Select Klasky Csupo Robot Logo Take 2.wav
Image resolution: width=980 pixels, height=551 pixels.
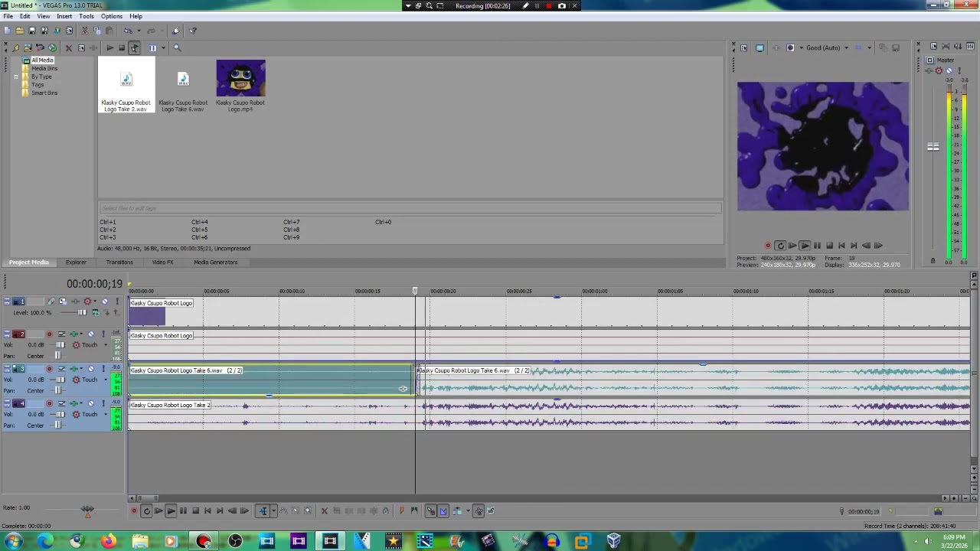tap(126, 86)
